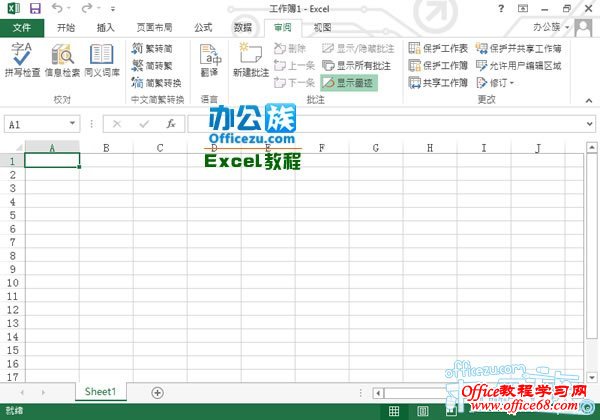The width and height of the screenshot is (600, 420).
Task: Select column H header
Action: (430, 148)
